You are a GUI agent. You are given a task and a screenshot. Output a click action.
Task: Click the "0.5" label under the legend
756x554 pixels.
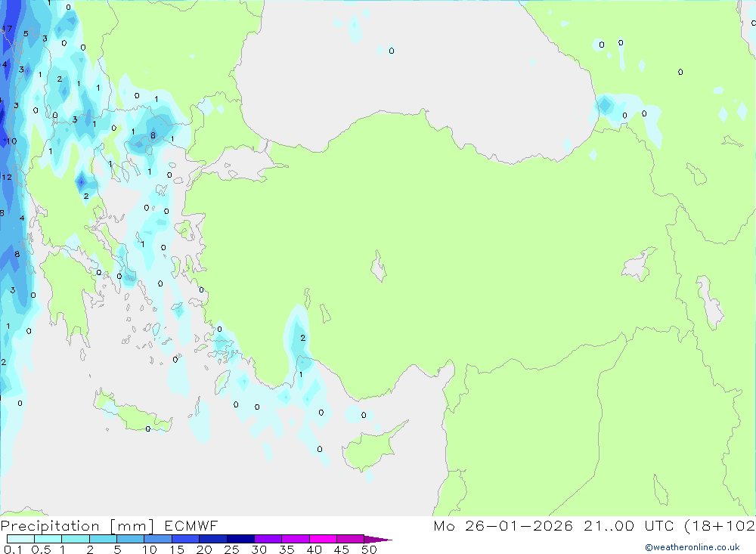tap(41, 549)
